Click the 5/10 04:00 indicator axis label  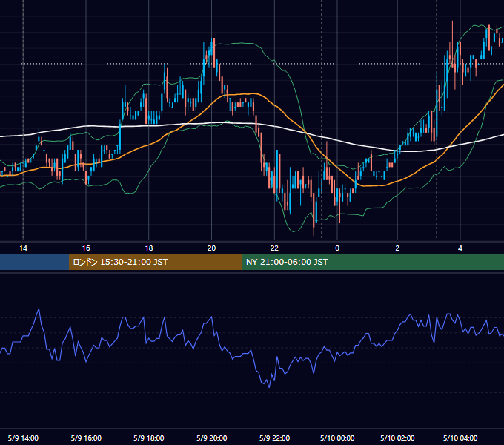[460, 438]
